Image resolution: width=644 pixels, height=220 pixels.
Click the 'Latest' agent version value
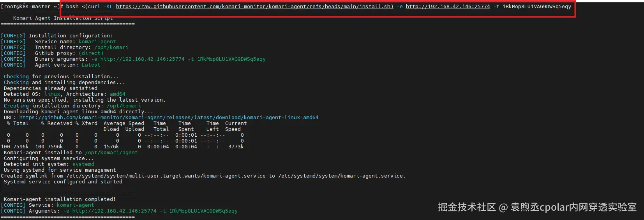91,65
